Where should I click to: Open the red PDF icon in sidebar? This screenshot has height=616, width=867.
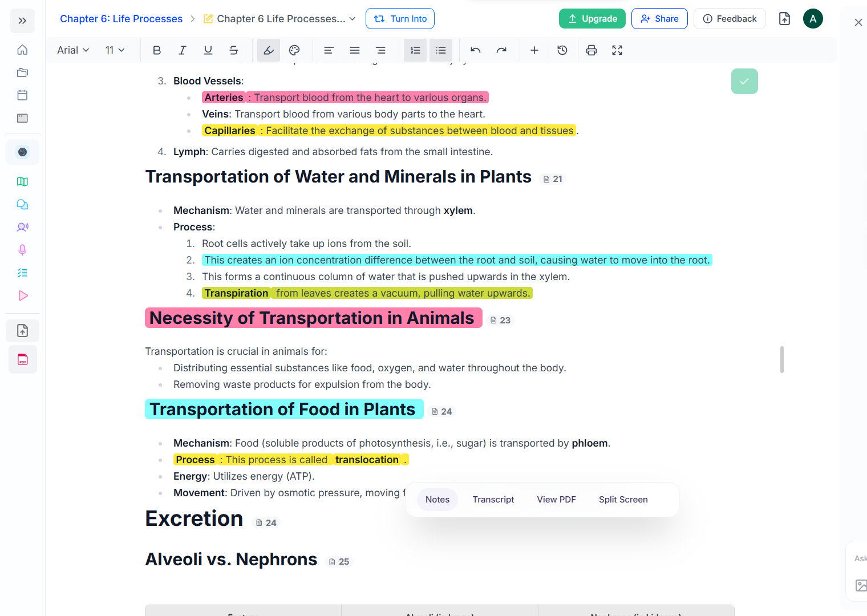tap(22, 359)
